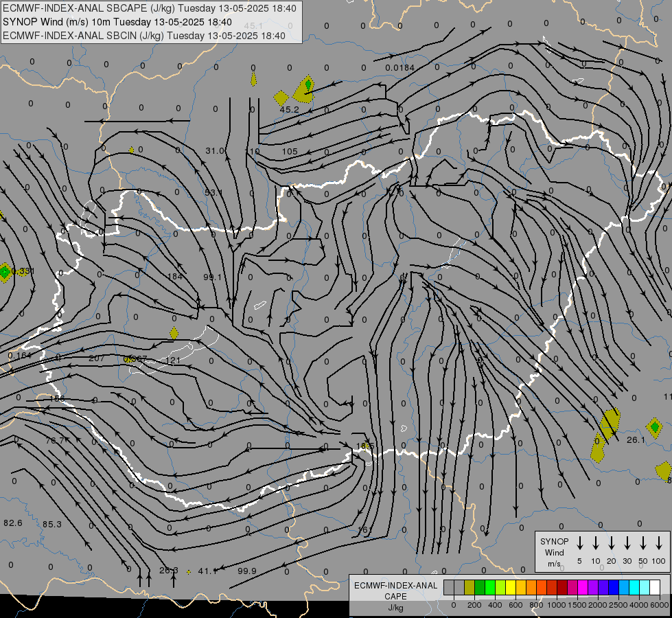The image size is (672, 618).
Task: Click the 1000 tick label on CAPE scale
Action: coord(556,605)
